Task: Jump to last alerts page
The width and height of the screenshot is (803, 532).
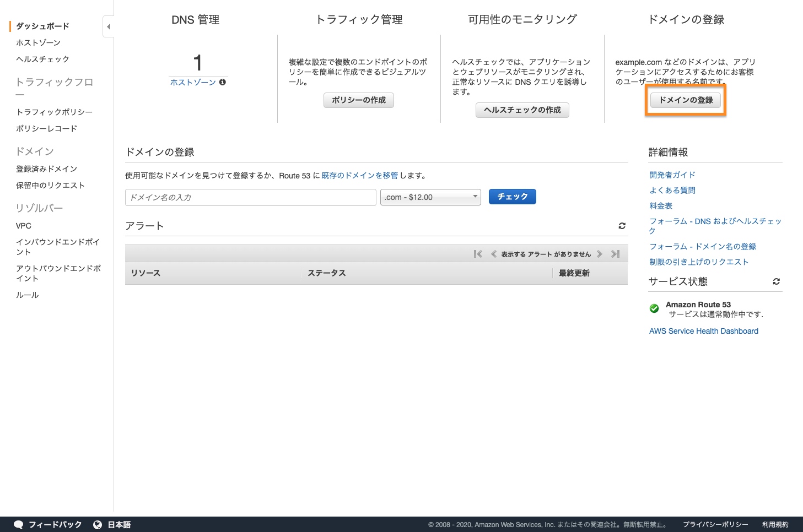Action: point(616,254)
